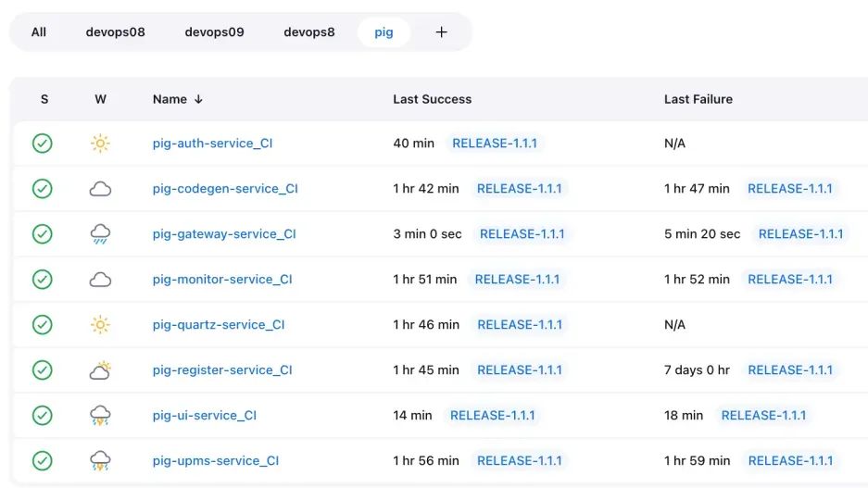Open last failure RELEASE-1.1.1 build of pig-register-service_CI
Screen dimensions: 868x488
[790, 370]
